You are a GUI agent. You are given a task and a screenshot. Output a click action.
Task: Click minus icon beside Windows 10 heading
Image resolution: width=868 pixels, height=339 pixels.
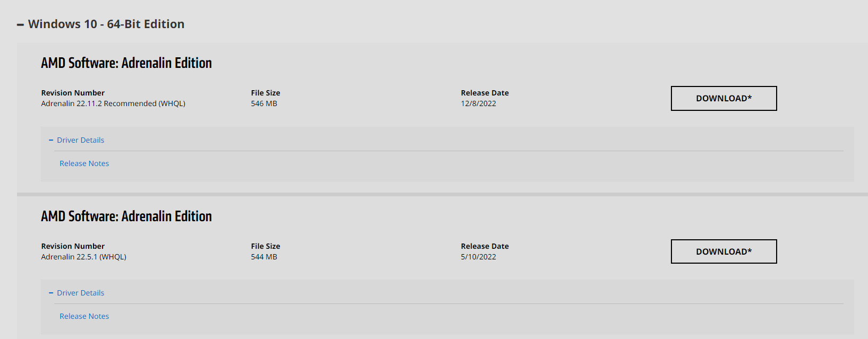pos(20,25)
